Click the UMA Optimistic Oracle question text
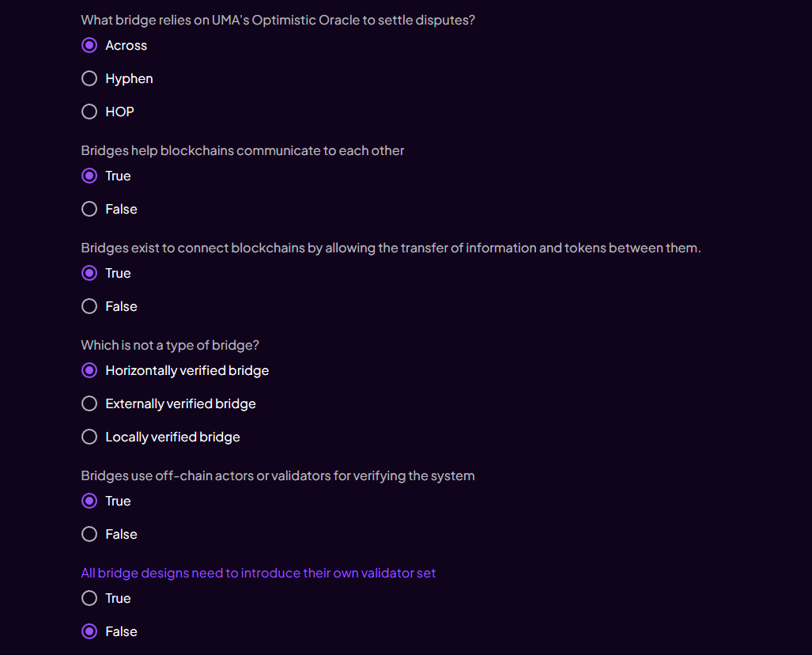The height and width of the screenshot is (655, 812). point(278,21)
